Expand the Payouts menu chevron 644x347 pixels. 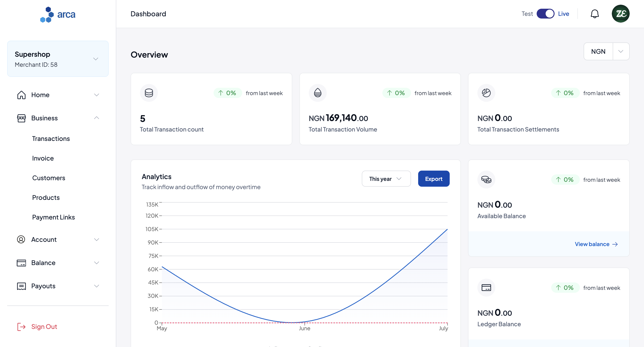click(x=97, y=286)
